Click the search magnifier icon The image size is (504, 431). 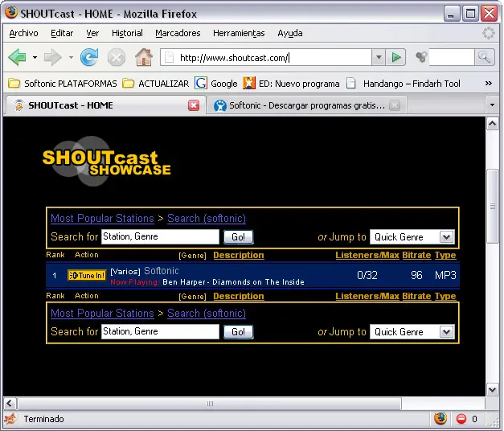click(x=484, y=57)
